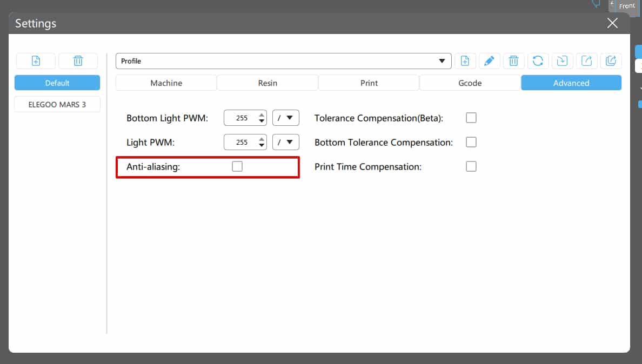Increase Bottom Light PWM with the up stepper

261,114
